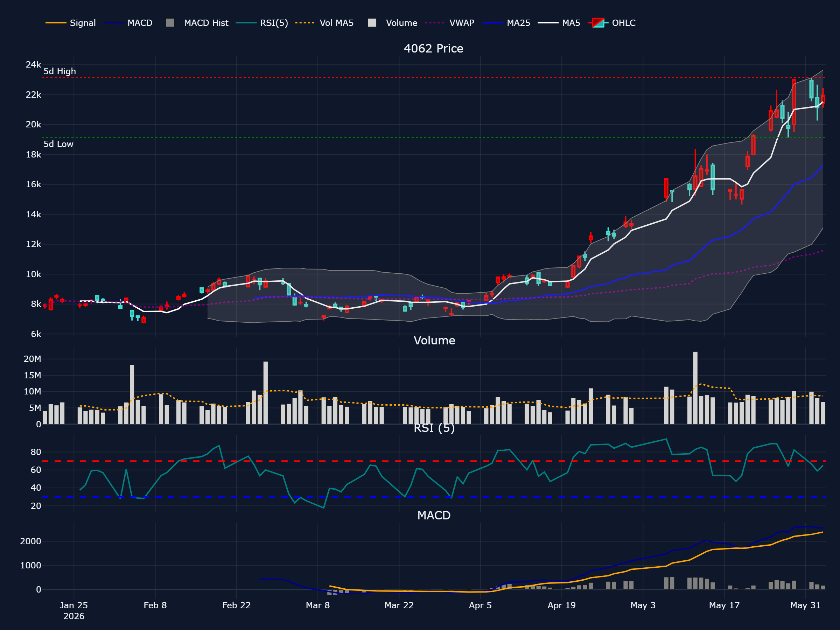
Task: Click the 'Mar 8' x-axis label
Action: [x=317, y=605]
